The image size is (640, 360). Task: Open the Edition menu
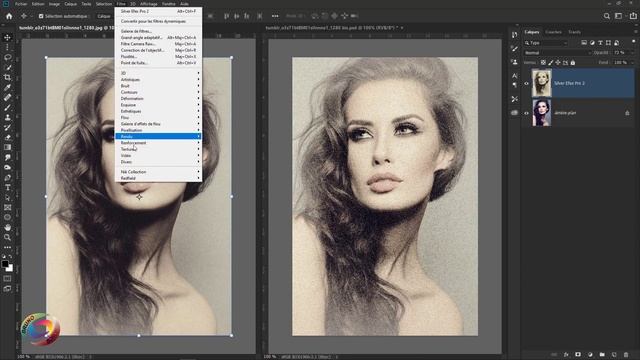tap(38, 4)
